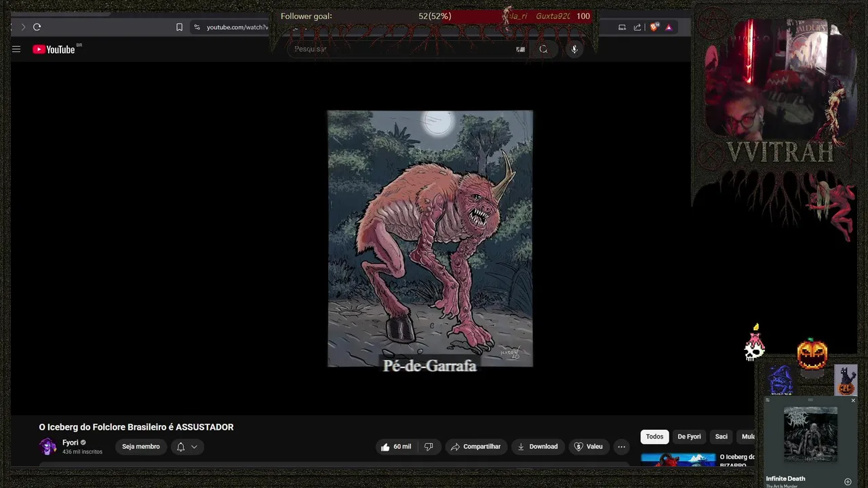868x488 pixels.
Task: Open the O Iceberg recommended video thumbnail
Action: [x=678, y=460]
